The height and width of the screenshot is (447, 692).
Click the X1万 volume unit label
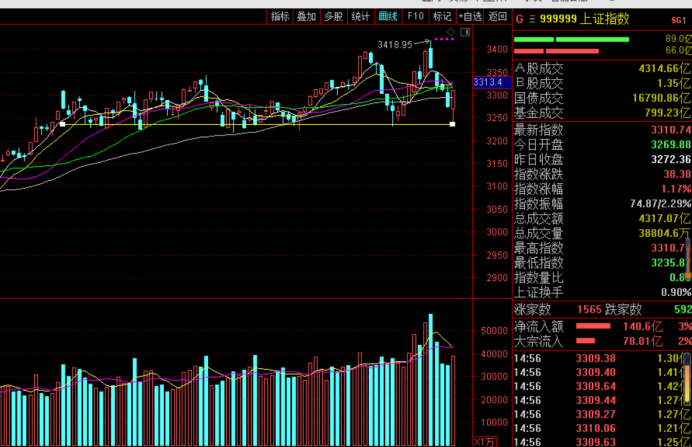click(484, 441)
